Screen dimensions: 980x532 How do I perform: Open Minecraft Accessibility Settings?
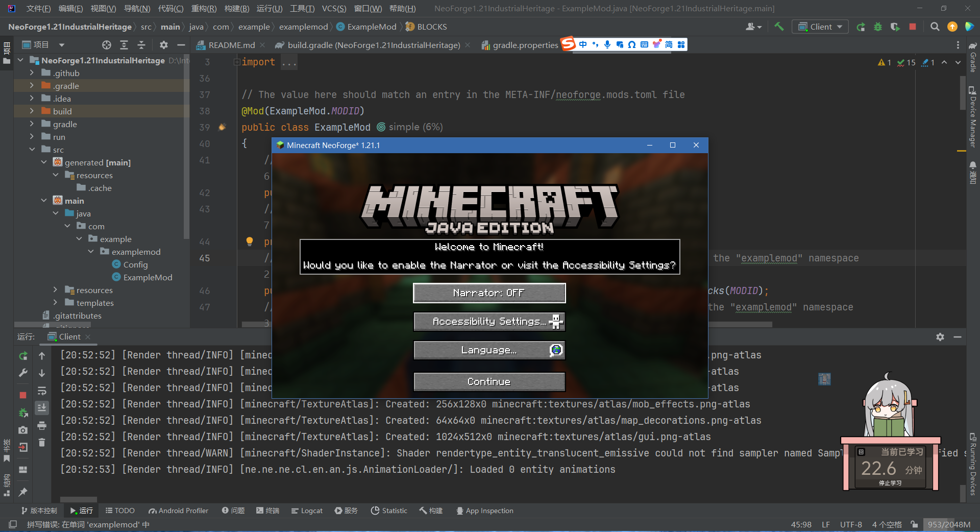click(x=489, y=322)
